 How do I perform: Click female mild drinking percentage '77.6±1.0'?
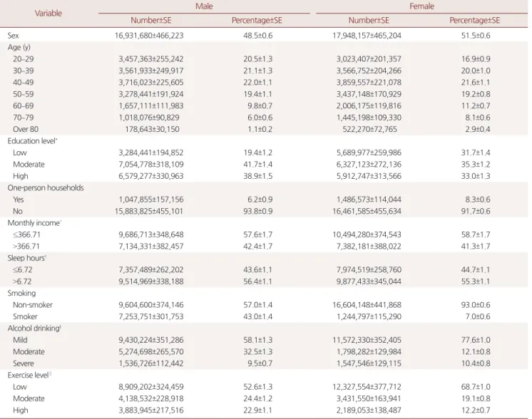pyautogui.click(x=476, y=340)
